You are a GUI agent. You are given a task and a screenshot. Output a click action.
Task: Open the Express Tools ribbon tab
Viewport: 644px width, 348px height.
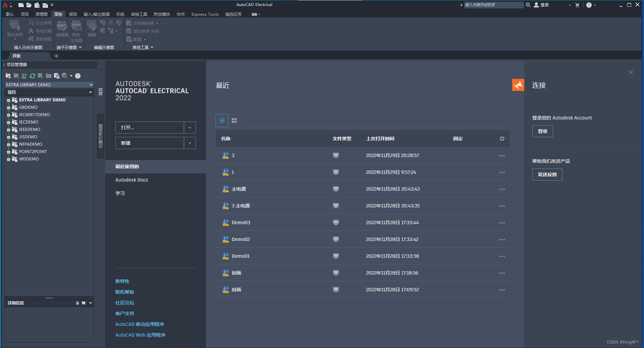205,14
